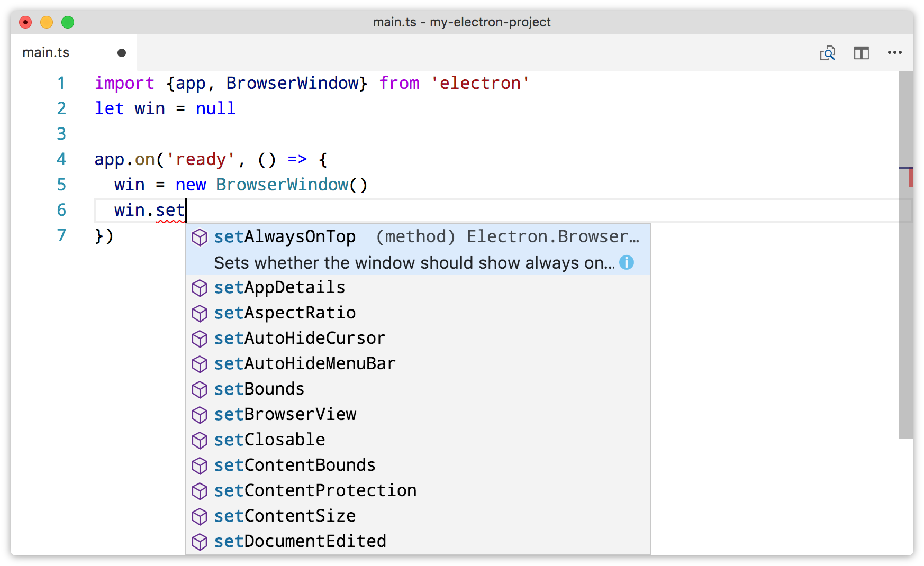Choose setAutoHideMenuBar completion suggestion

point(304,364)
